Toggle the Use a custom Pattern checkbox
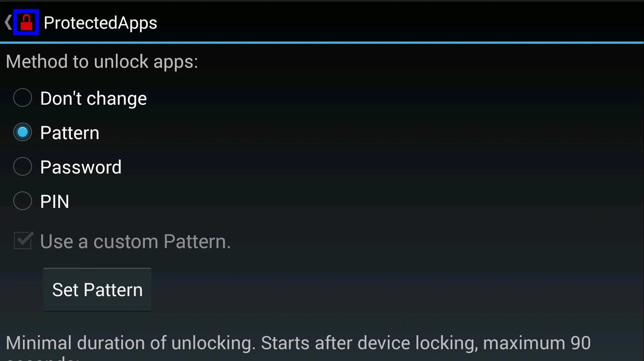 pyautogui.click(x=23, y=240)
